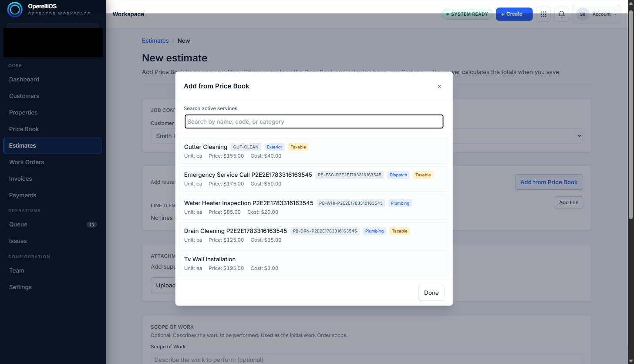Open Dashboard in the sidebar
Image resolution: width=634 pixels, height=364 pixels.
click(x=53, y=79)
